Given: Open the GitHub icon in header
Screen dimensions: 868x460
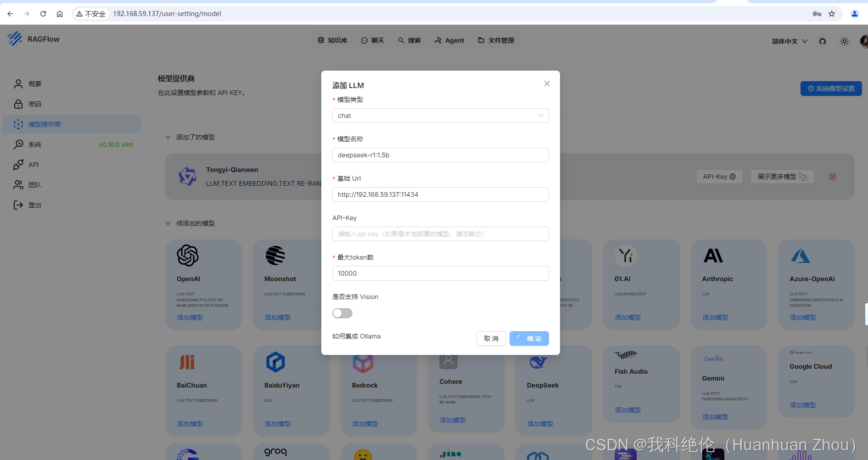Looking at the screenshot, I should point(823,41).
